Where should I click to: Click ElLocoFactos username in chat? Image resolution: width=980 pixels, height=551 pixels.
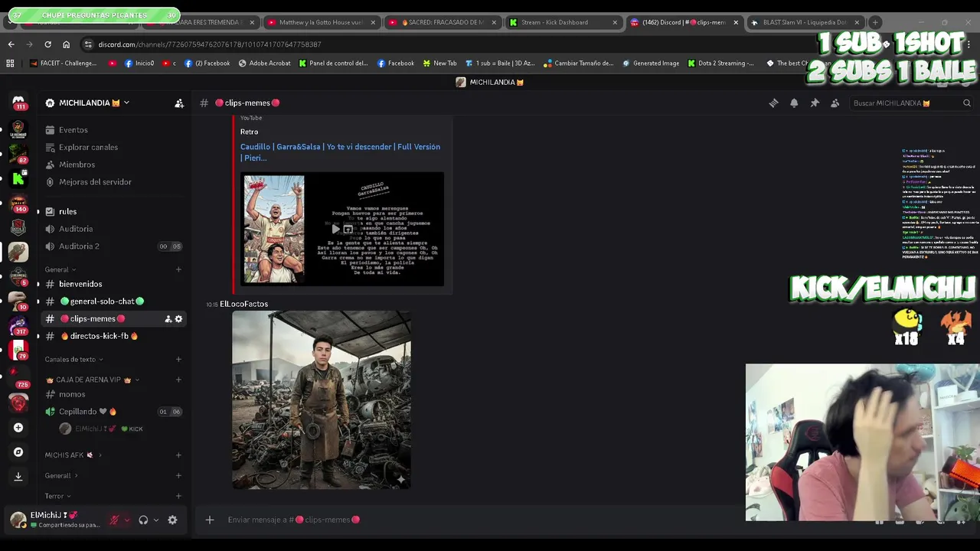[x=243, y=304]
